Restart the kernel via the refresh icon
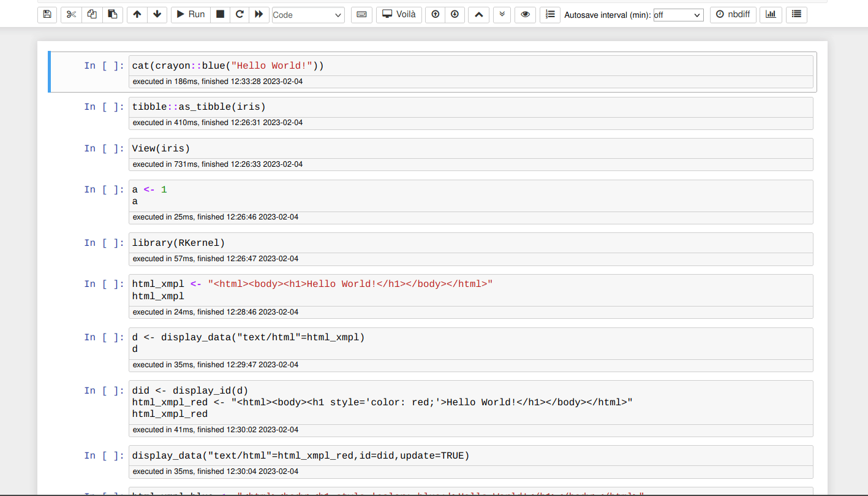The width and height of the screenshot is (868, 496). (240, 14)
